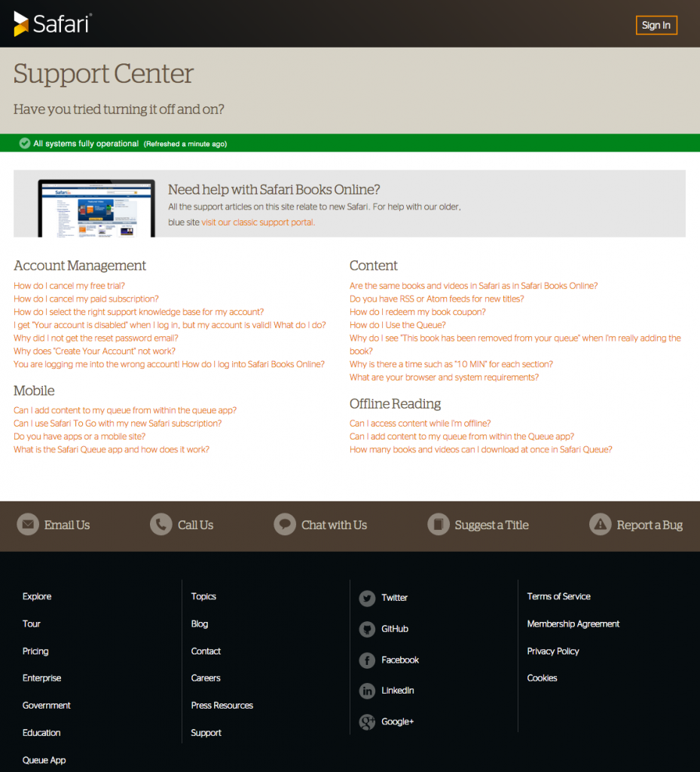Open 'Why is there a time such as 10 MIN' article

(x=451, y=364)
